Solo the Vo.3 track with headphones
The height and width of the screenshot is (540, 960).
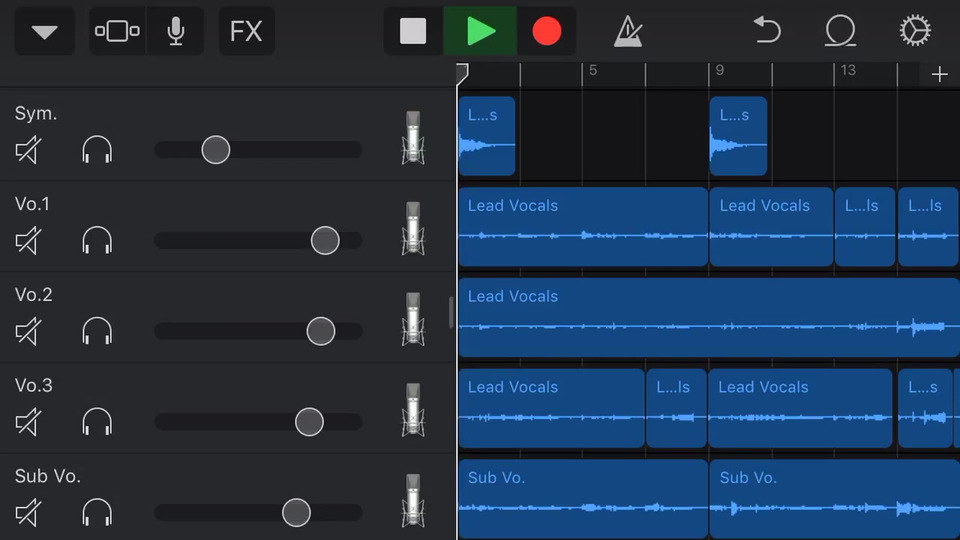(97, 422)
